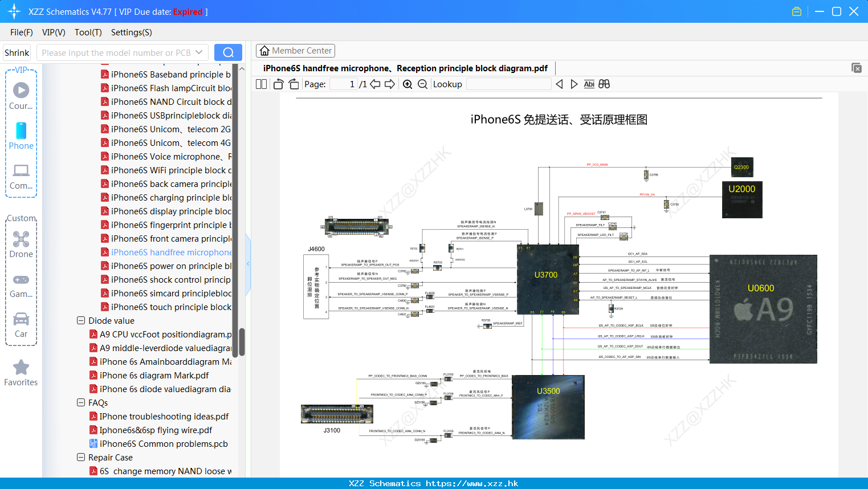Open the VIP(V) menu
Screen dimensions: 868x489
coord(54,32)
